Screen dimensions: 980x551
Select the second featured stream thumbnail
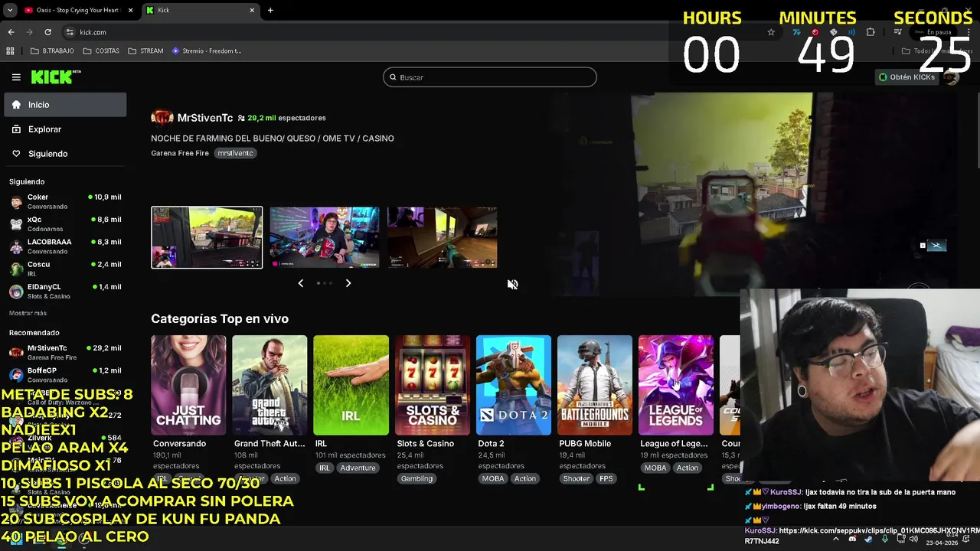click(325, 237)
